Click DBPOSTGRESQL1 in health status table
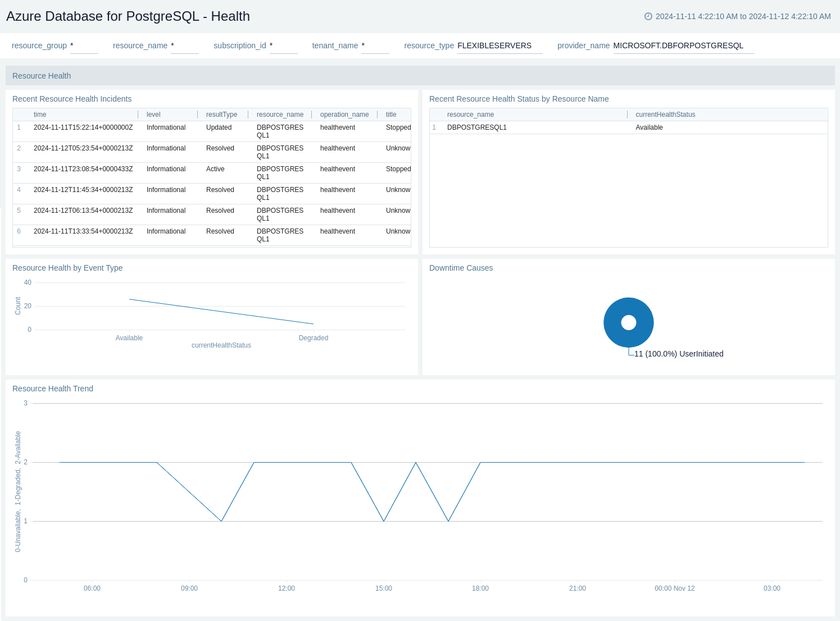The image size is (840, 621). (477, 127)
